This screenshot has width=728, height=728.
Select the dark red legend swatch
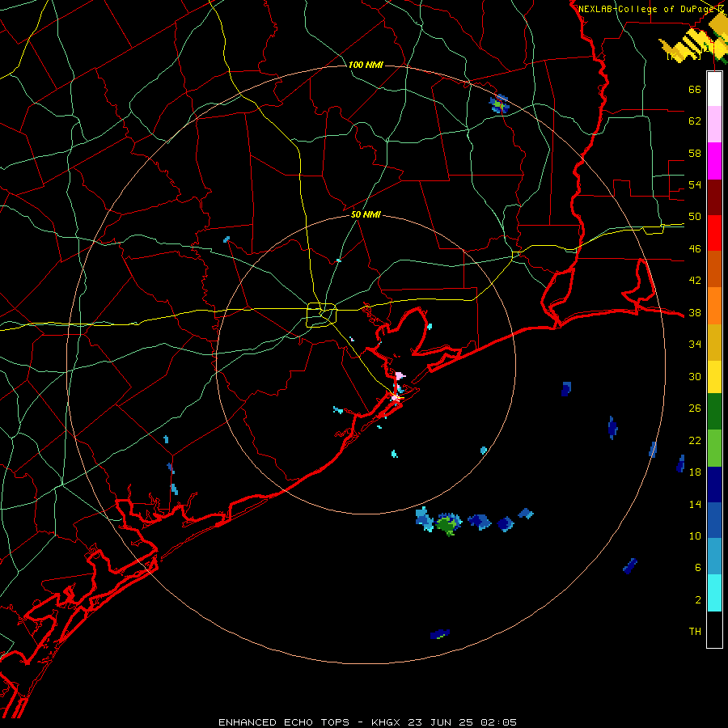coord(714,197)
